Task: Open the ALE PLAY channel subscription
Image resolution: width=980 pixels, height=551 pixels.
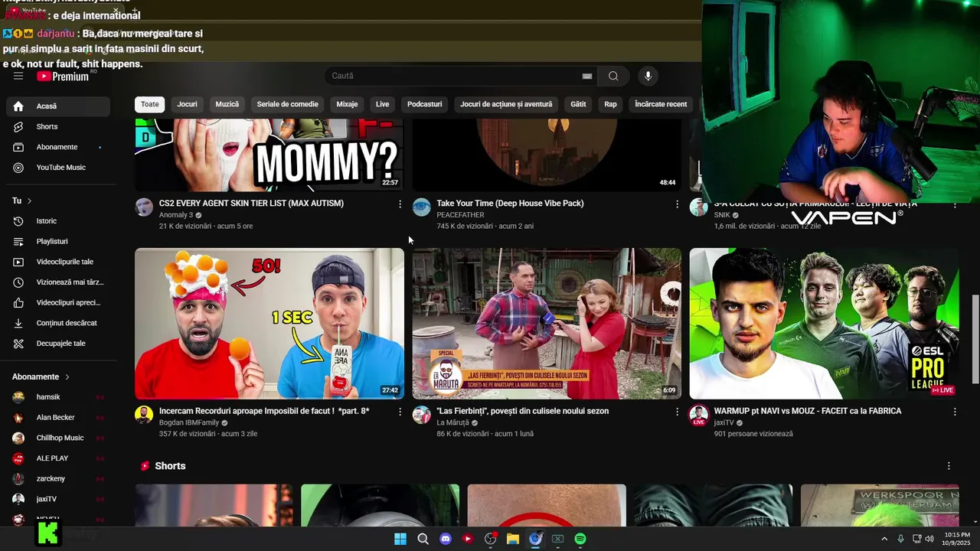Action: 58,458
